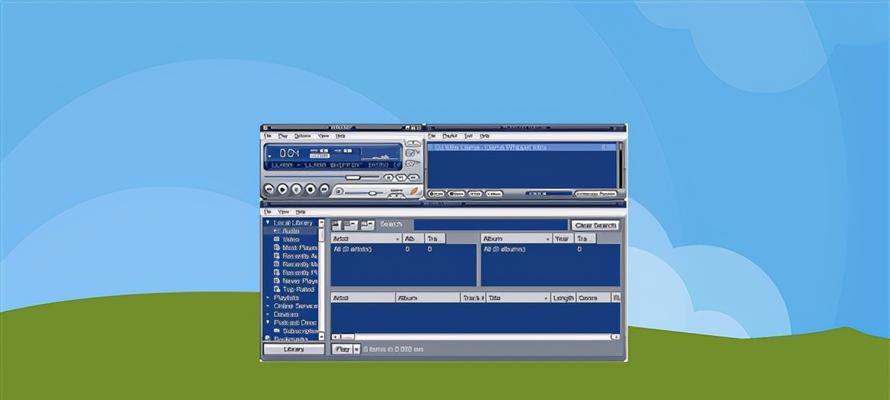The image size is (890, 400).
Task: Select Audio in the library tree
Action: (x=291, y=231)
